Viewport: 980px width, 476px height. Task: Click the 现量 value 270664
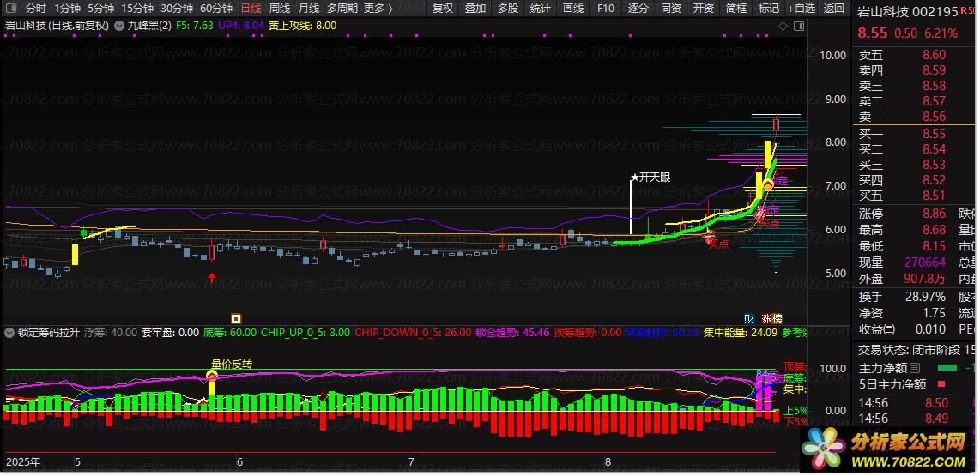(x=925, y=262)
